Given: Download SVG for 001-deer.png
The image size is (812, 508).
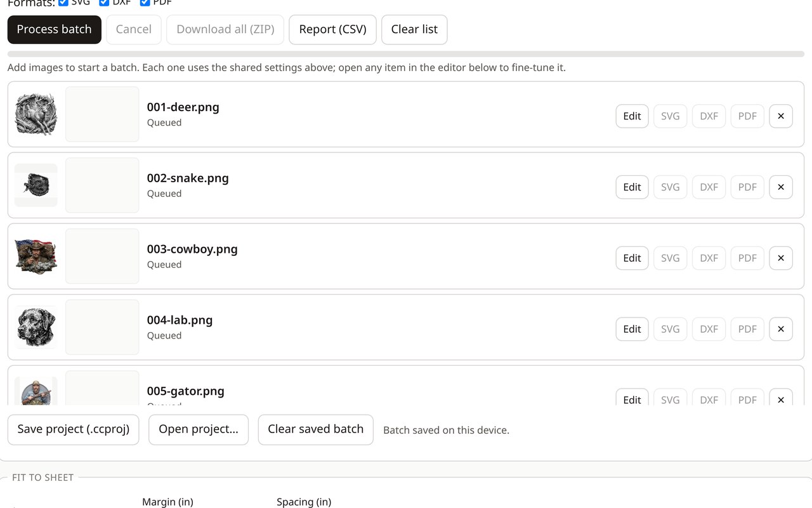Looking at the screenshot, I should pos(671,116).
